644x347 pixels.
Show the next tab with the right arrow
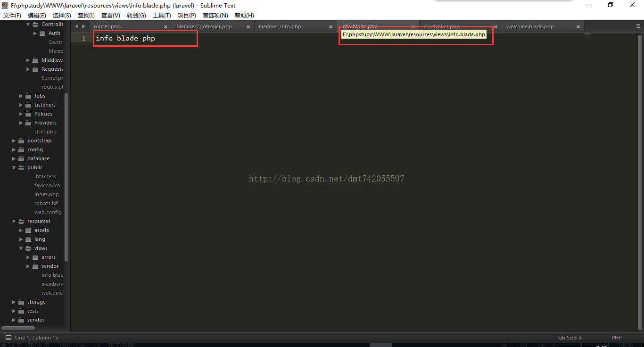coord(84,26)
